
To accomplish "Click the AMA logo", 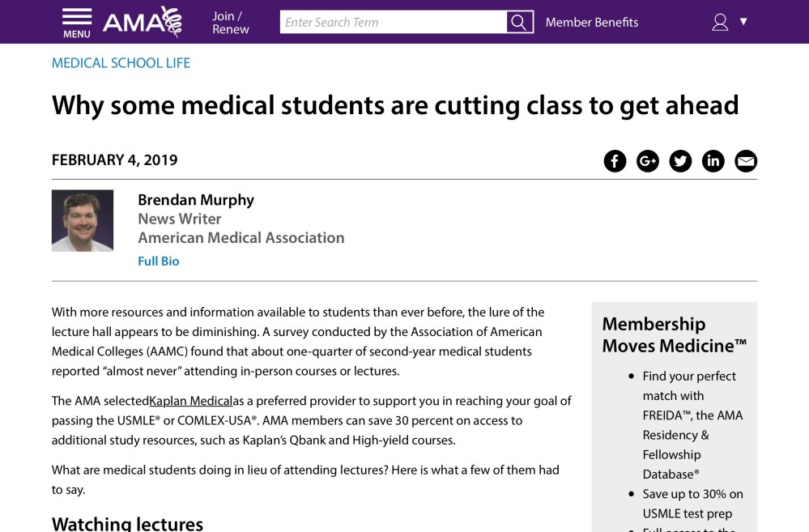I will tap(142, 22).
